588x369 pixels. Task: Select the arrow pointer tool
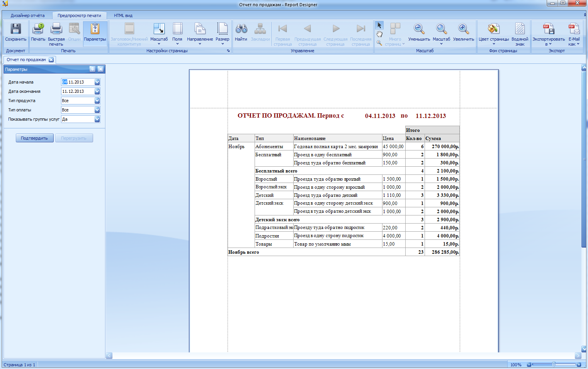[x=379, y=25]
